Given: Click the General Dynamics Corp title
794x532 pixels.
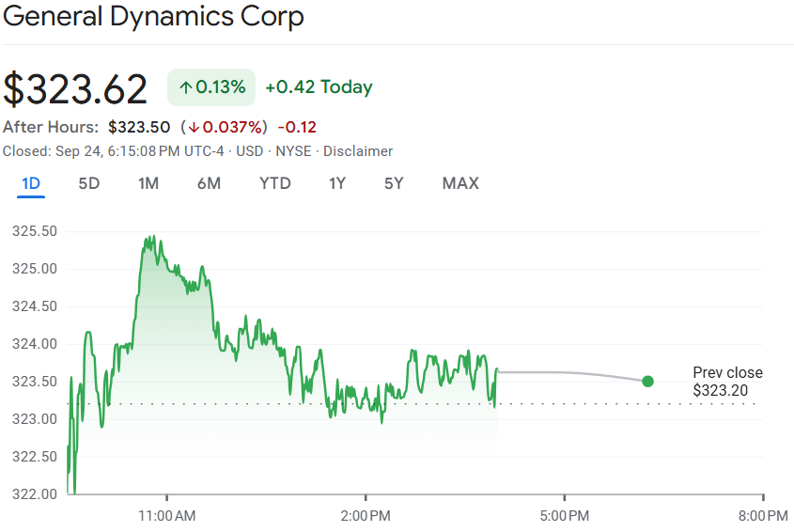Looking at the screenshot, I should 154,17.
